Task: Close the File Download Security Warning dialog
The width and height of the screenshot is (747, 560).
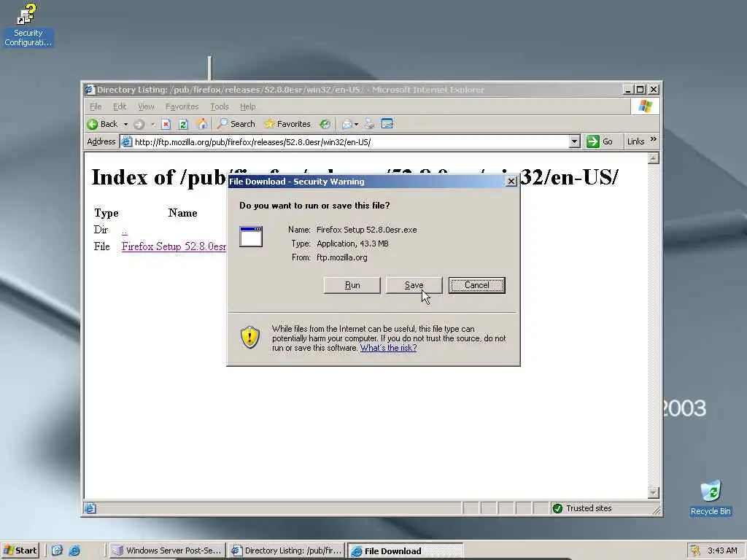Action: click(x=511, y=182)
